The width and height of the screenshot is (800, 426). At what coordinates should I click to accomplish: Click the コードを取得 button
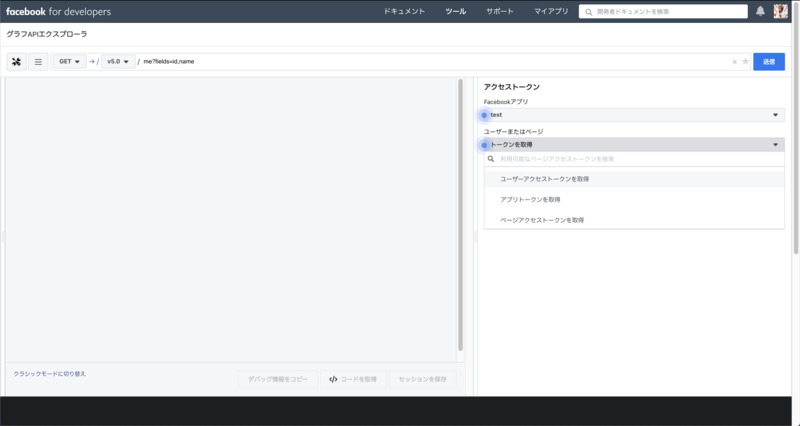pyautogui.click(x=353, y=379)
